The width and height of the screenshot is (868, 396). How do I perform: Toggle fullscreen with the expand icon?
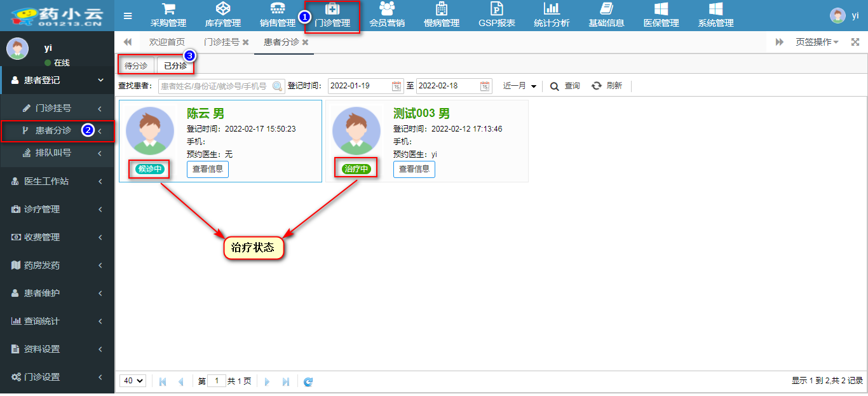pyautogui.click(x=855, y=42)
